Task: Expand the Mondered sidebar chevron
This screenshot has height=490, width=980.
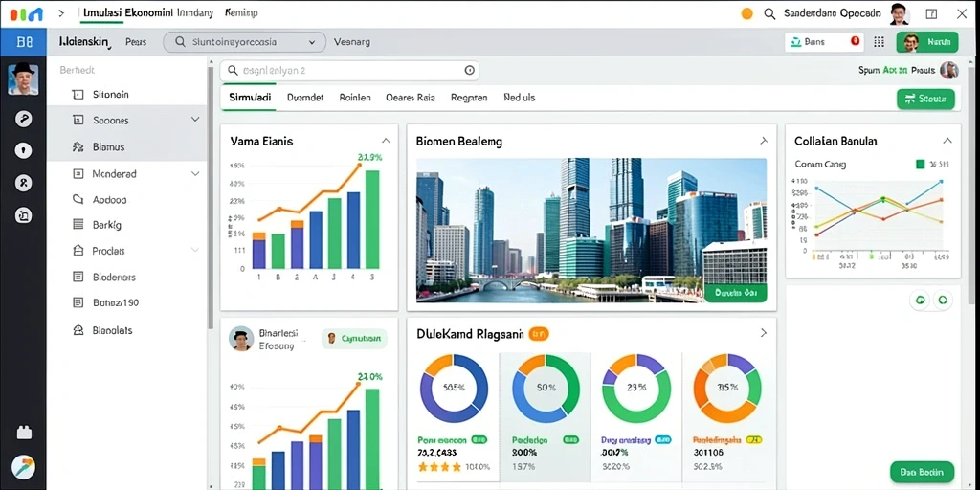Action: tap(195, 174)
